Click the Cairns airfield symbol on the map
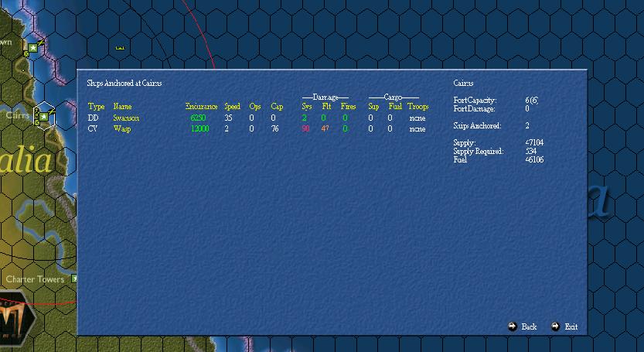The width and height of the screenshot is (644, 352). [51, 111]
